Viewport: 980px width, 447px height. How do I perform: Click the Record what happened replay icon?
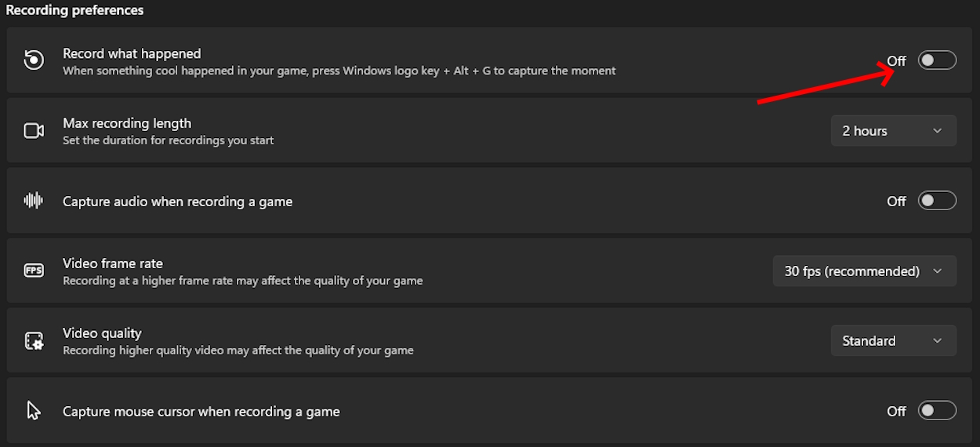[x=34, y=60]
